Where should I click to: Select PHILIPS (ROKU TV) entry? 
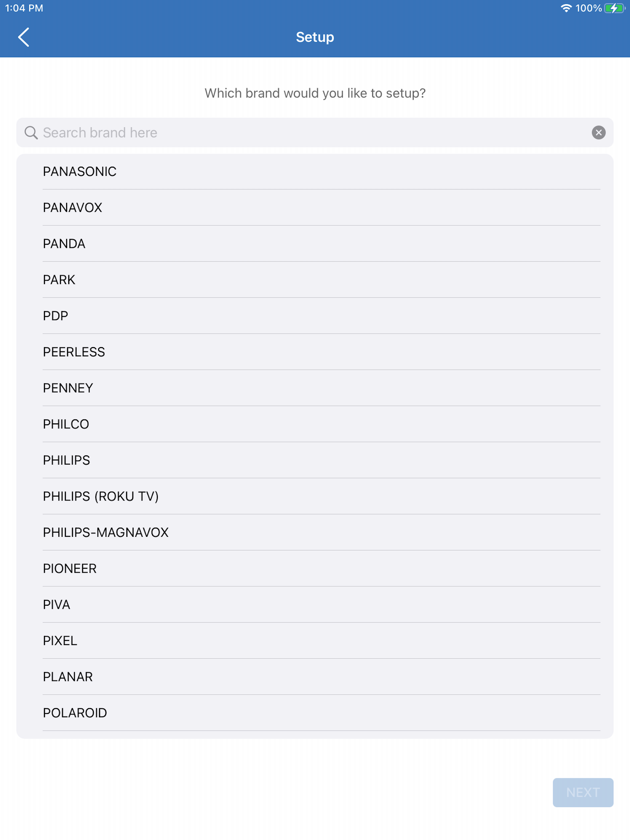pyautogui.click(x=315, y=496)
